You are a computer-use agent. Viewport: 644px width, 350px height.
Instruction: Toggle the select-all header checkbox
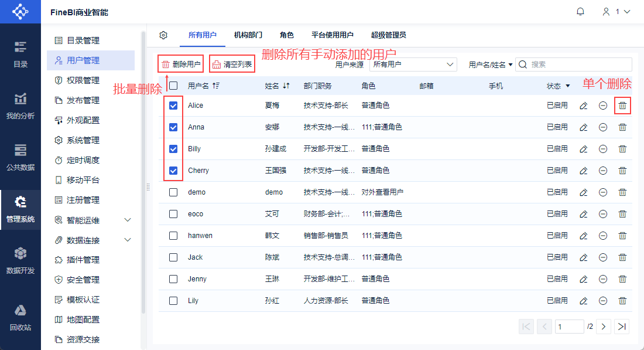coord(173,85)
